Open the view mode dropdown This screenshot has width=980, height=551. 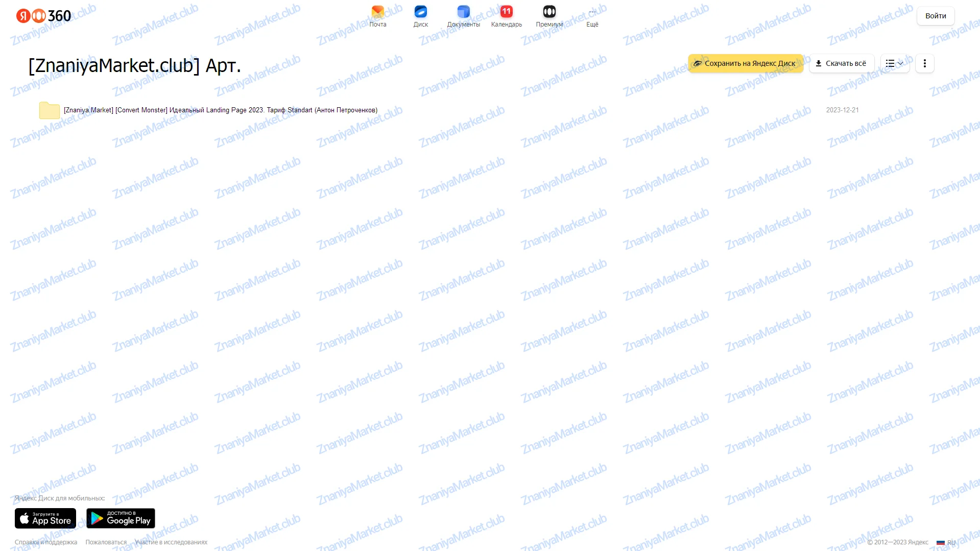[894, 63]
